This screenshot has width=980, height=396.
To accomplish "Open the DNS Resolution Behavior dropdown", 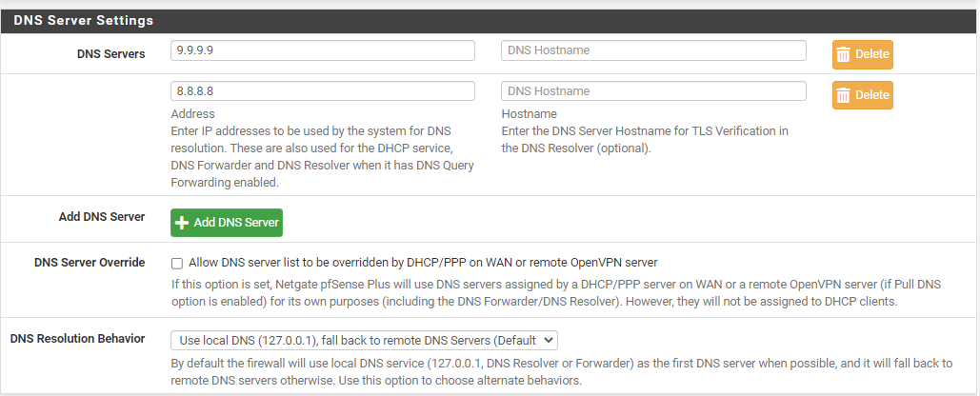I will click(x=364, y=341).
